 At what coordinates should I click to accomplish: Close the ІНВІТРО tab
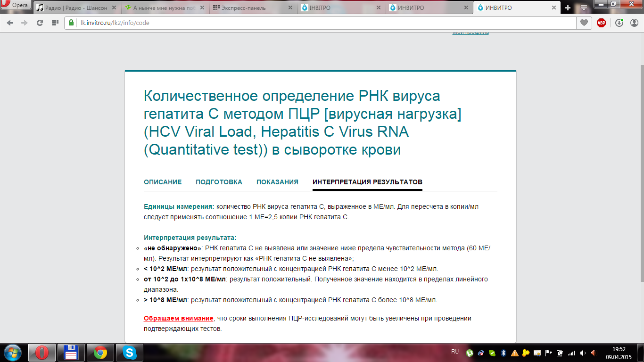[x=379, y=8]
